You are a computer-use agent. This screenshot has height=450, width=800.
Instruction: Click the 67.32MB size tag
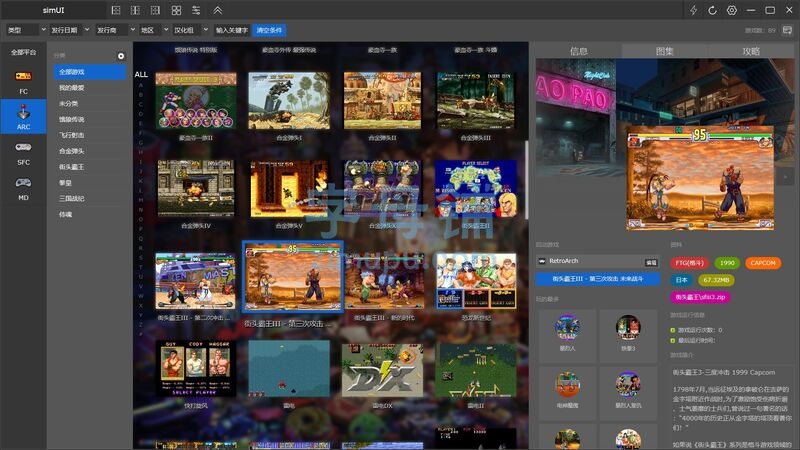pos(716,280)
